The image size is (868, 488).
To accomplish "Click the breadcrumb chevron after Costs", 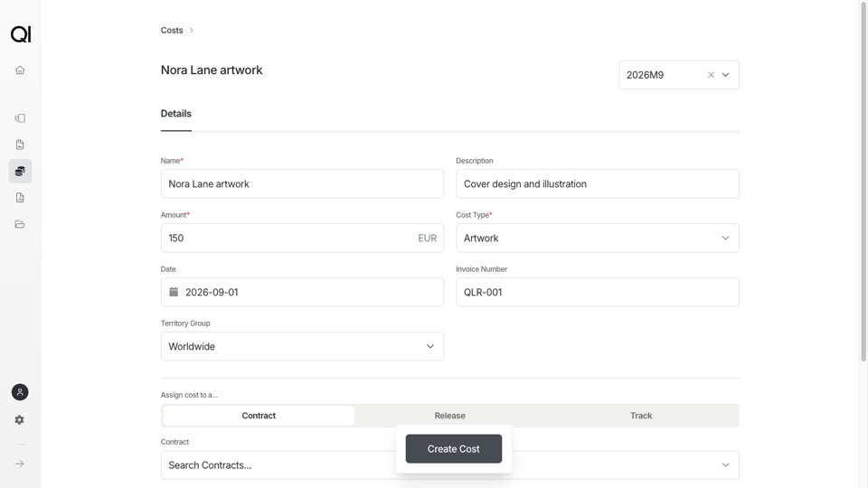I will click(192, 31).
